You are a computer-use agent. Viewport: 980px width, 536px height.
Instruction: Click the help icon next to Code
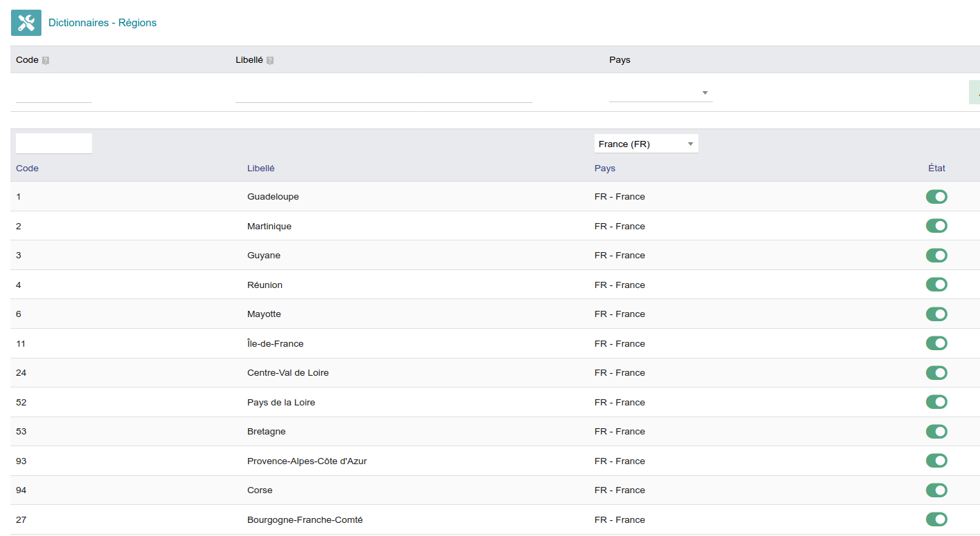point(46,61)
